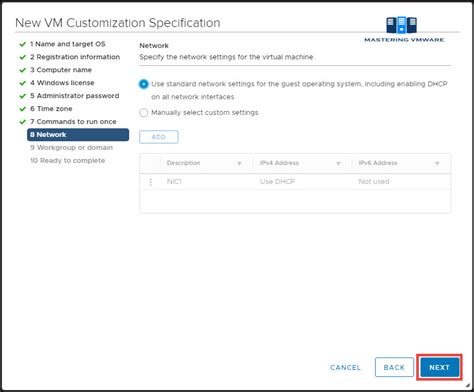Open the three-dot menu for NIC1

coord(151,182)
